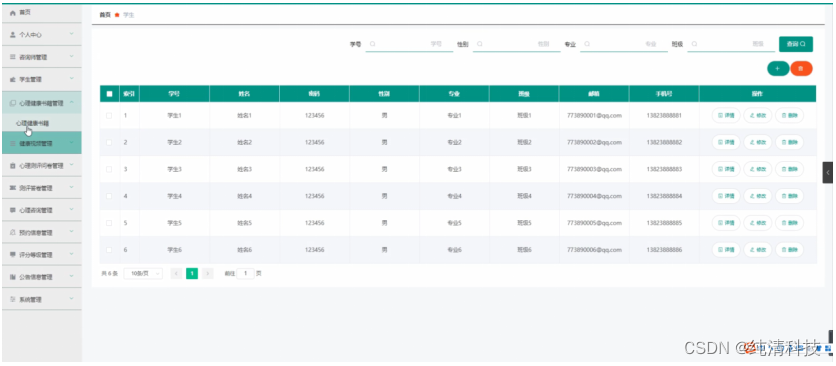Toggle the select-all checkbox in table header
This screenshot has width=836, height=366.
point(109,94)
